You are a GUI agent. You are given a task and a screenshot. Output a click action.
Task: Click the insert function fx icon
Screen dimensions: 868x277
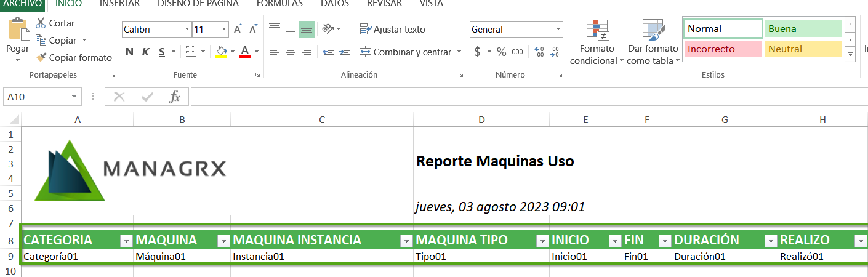click(x=175, y=97)
